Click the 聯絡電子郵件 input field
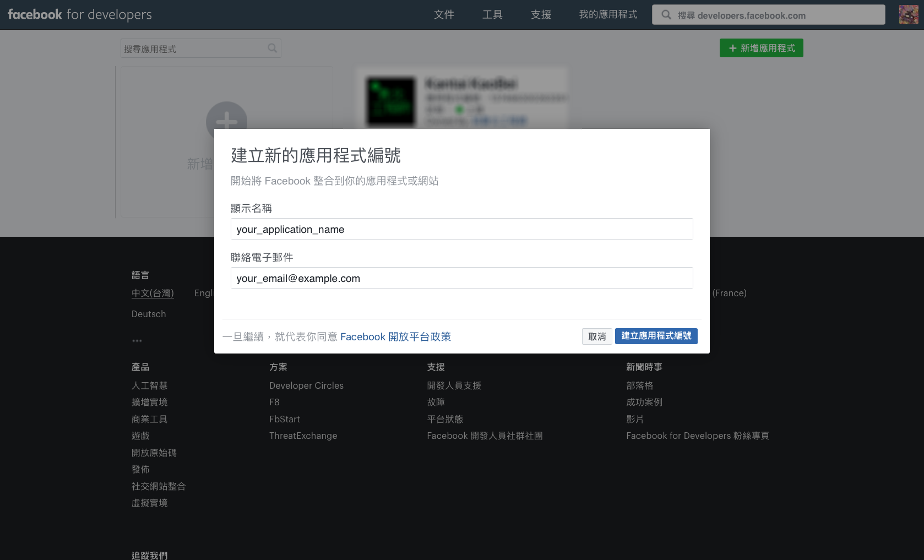Screen dimensions: 924x560 [461, 278]
